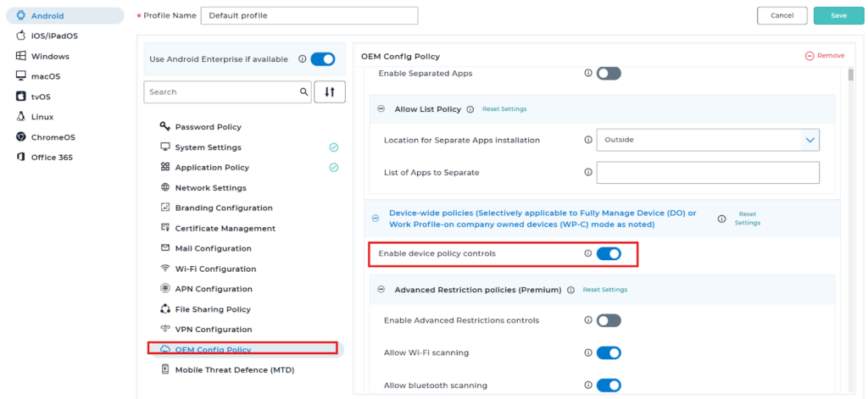Viewport: 868px width, 399px height.
Task: Click info icon for Enable device policy controls
Action: tap(588, 253)
